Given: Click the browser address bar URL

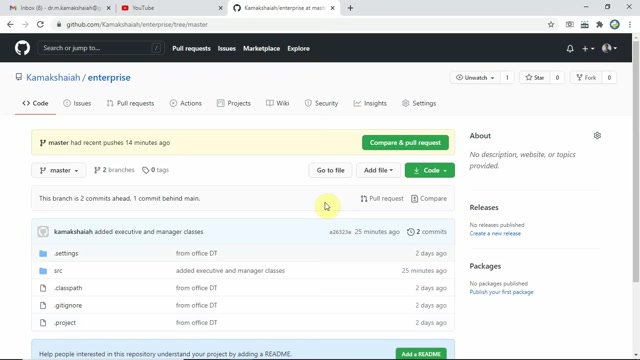Looking at the screenshot, I should [137, 24].
